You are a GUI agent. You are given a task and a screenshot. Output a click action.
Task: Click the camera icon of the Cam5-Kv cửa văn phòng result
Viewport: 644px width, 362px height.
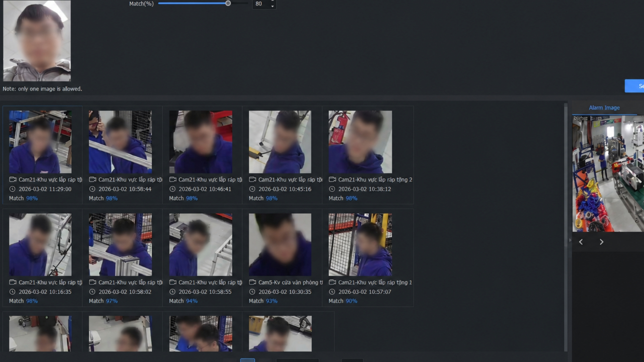click(x=252, y=282)
